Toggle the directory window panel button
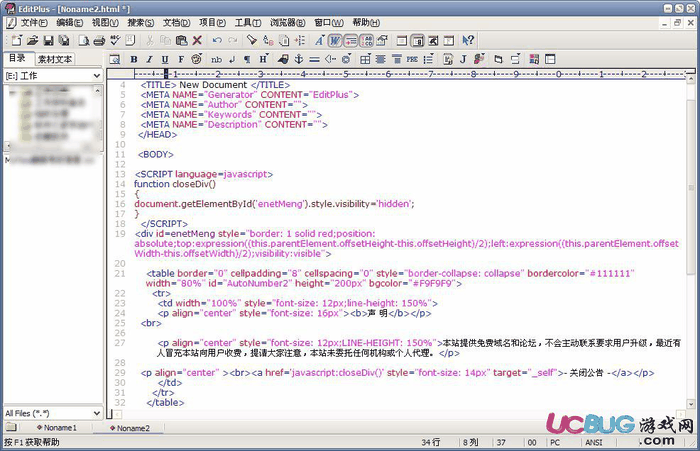The image size is (700, 451). coord(417,41)
